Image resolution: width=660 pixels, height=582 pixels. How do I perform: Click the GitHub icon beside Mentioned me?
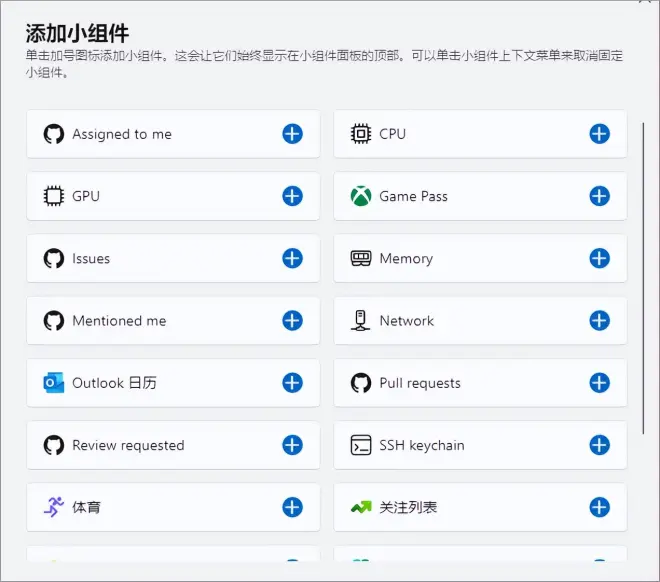[x=54, y=321]
